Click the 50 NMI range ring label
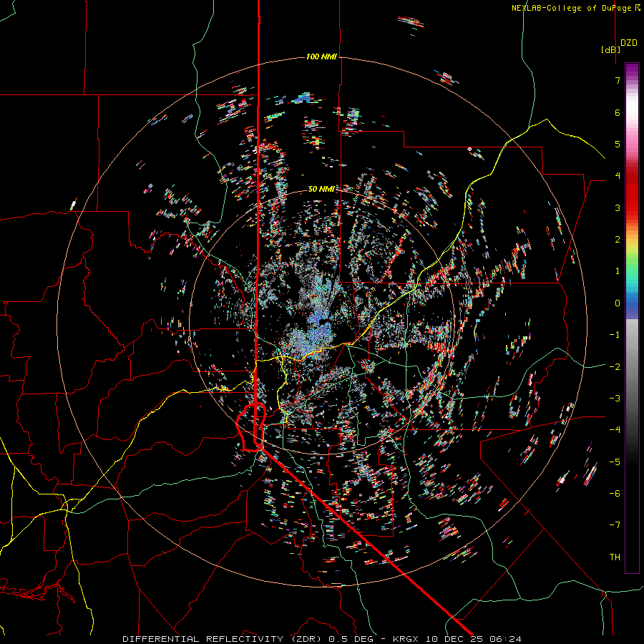 click(321, 189)
